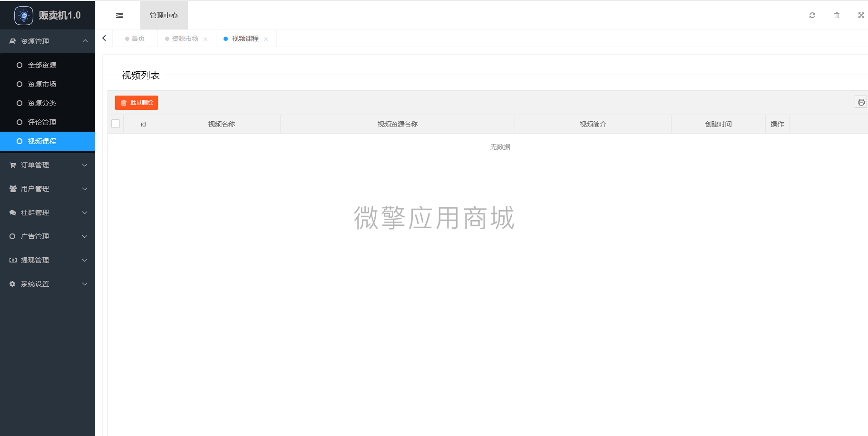
Task: Click the 操作 column header
Action: 777,124
